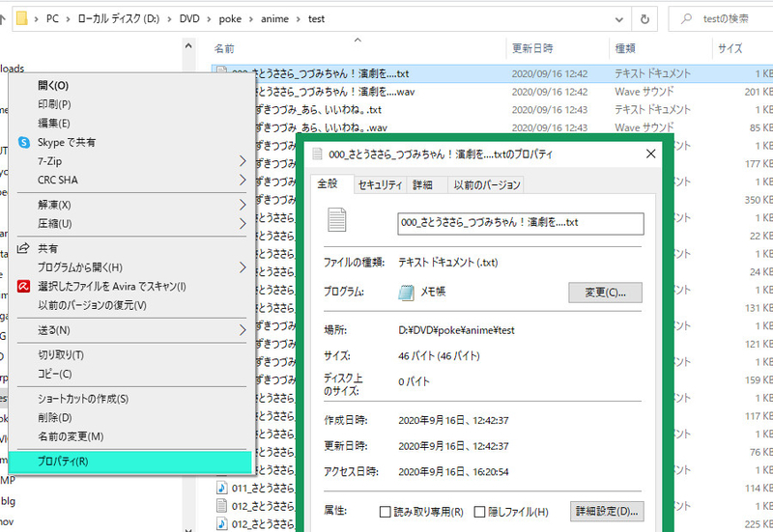Viewport: 773px width, 532px height.
Task: Click the anime breadcrumb segment
Action: [x=274, y=19]
